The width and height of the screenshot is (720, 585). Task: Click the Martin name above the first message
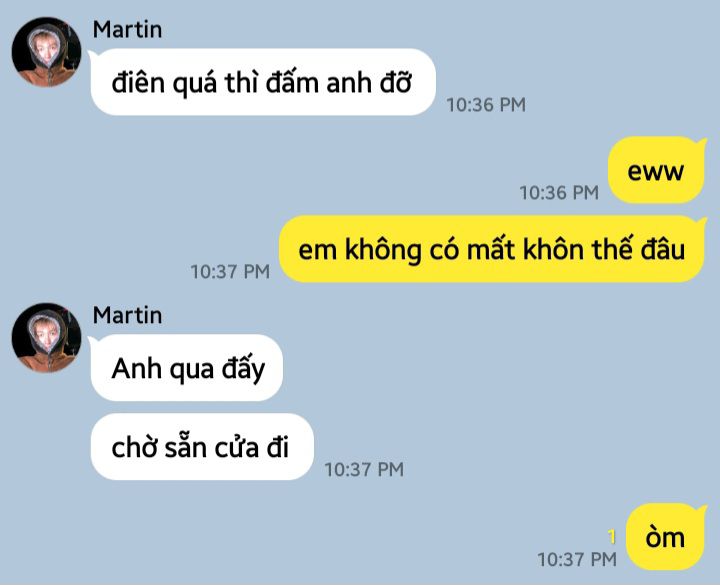(127, 29)
